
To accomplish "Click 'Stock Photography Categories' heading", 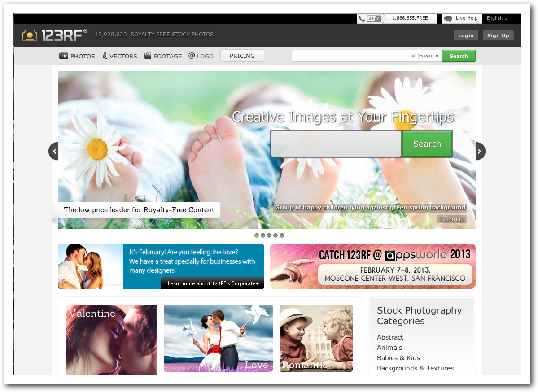I will 419,315.
